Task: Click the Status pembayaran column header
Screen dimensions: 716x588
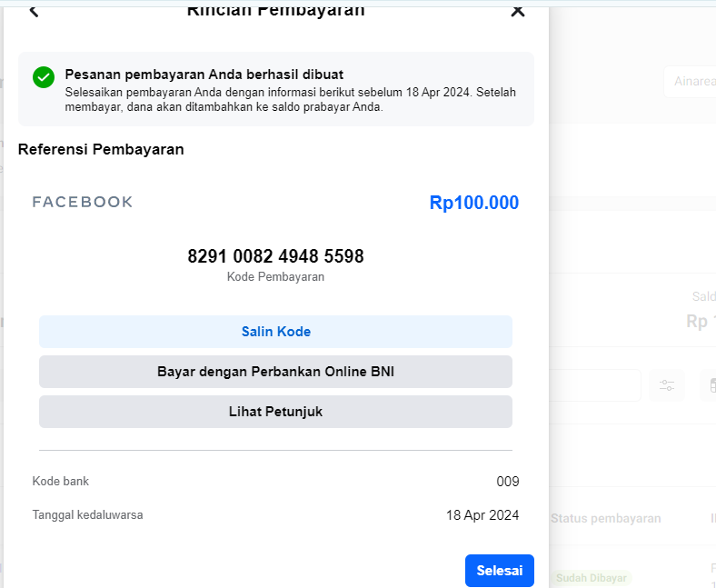Action: click(605, 518)
